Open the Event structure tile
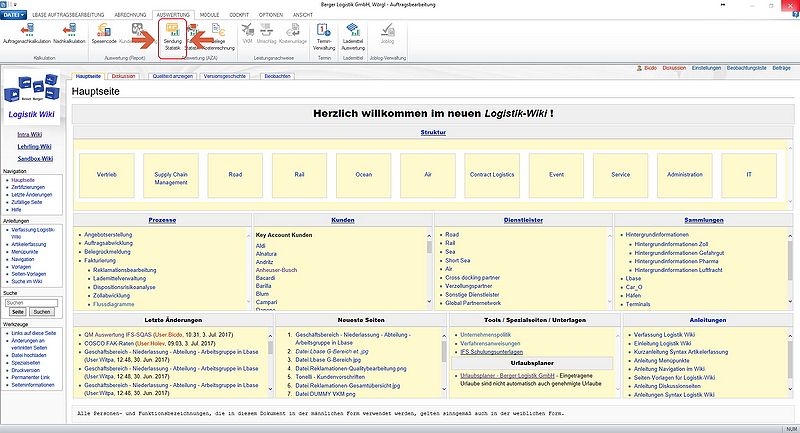The height and width of the screenshot is (433, 800). [556, 175]
